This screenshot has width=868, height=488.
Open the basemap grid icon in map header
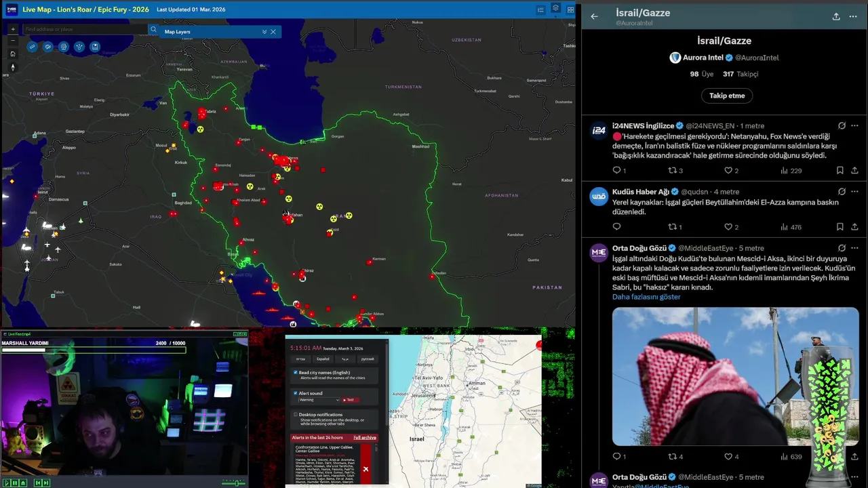[570, 9]
